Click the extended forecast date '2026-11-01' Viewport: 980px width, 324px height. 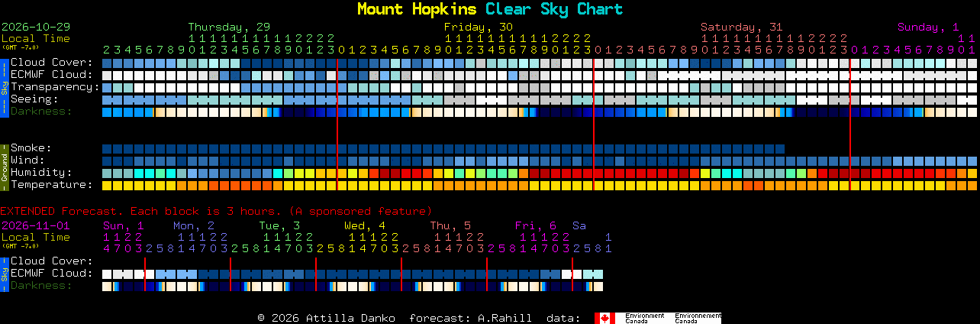[x=36, y=225]
